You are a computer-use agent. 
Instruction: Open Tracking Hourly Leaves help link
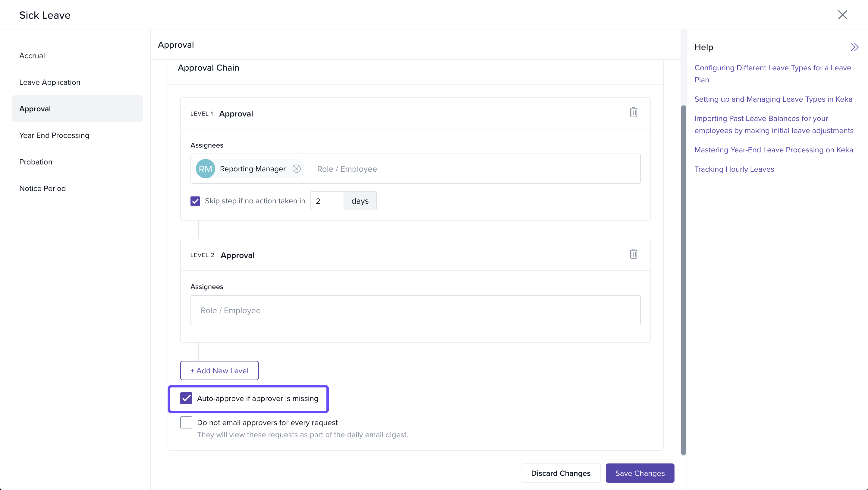(734, 169)
